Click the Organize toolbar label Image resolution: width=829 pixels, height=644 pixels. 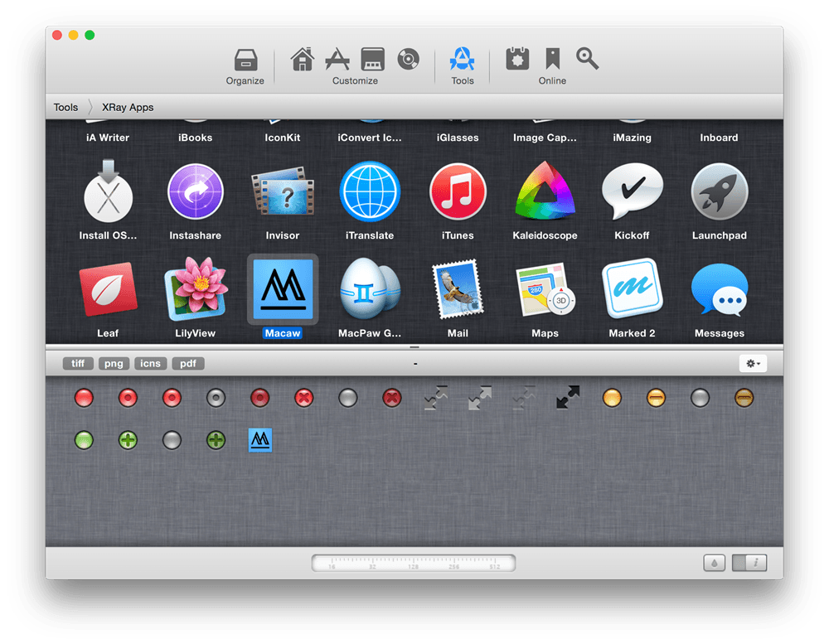245,81
